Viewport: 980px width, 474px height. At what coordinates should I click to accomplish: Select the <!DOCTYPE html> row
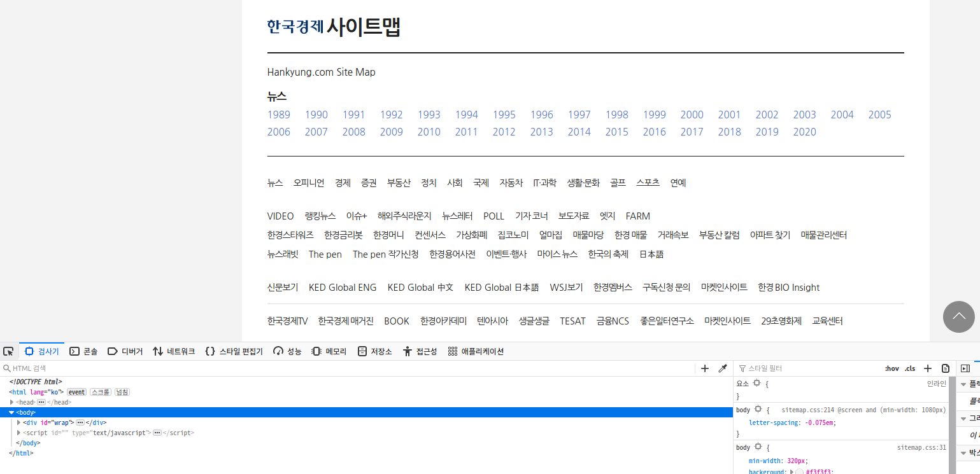tap(366, 382)
